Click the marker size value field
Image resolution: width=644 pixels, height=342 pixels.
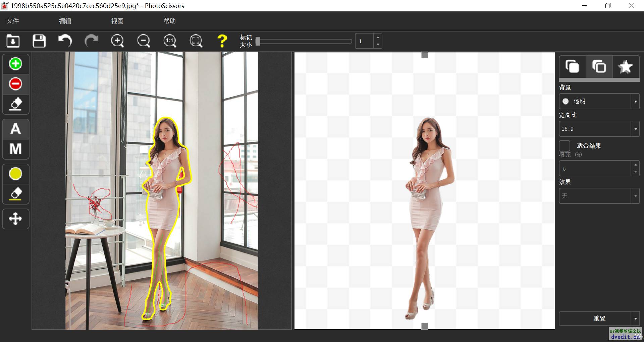pyautogui.click(x=364, y=41)
